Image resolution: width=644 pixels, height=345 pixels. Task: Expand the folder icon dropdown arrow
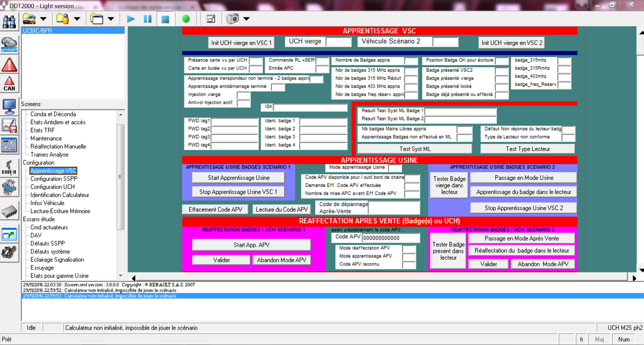77,19
